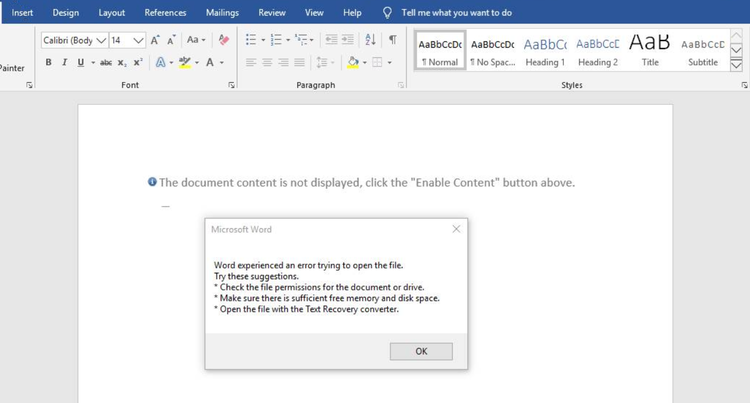The image size is (750, 403).
Task: Insert numbered list
Action: 276,40
